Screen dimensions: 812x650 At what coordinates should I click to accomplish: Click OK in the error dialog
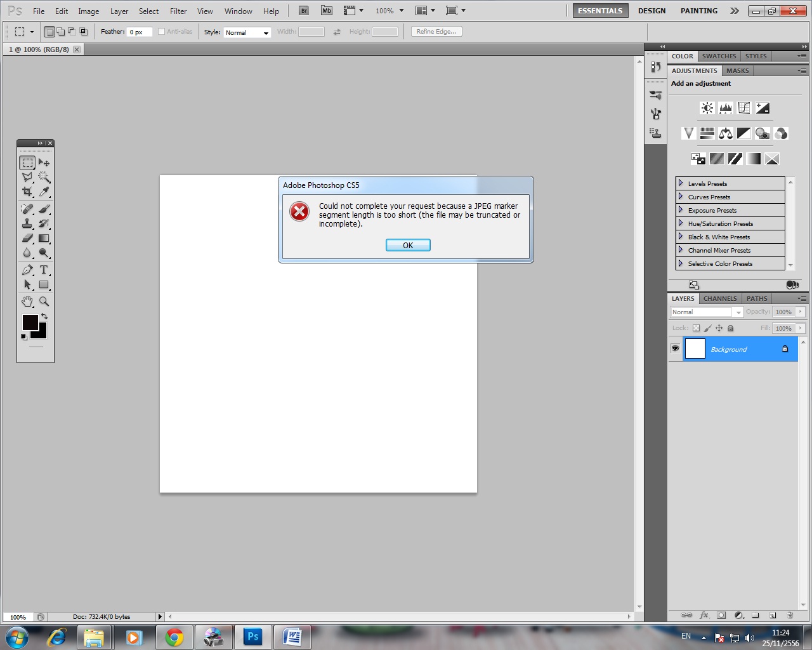[x=408, y=245]
